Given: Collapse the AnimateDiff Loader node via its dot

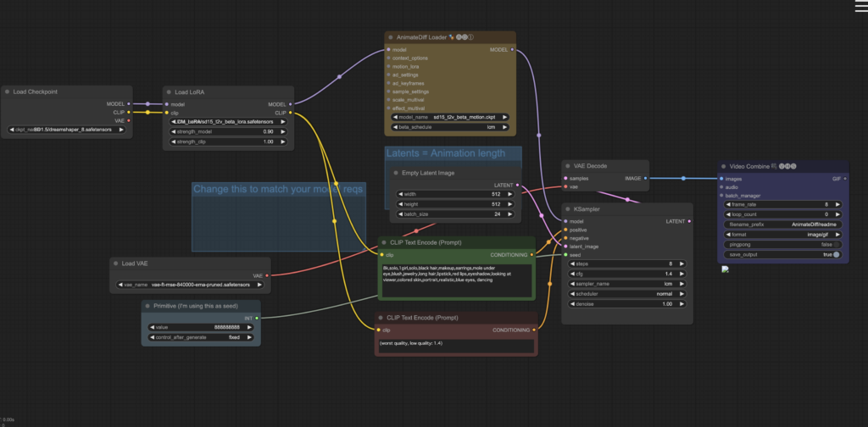Looking at the screenshot, I should click(391, 37).
